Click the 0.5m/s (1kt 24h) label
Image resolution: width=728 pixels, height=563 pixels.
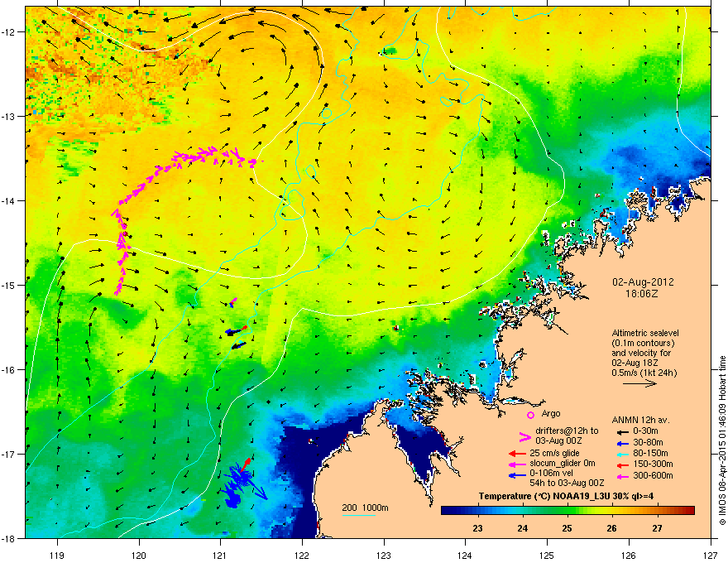coord(644,373)
